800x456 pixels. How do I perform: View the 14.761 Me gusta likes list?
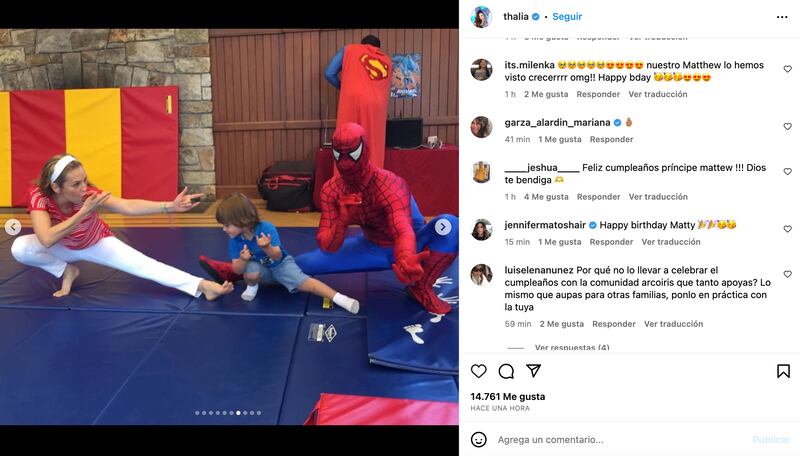(508, 396)
